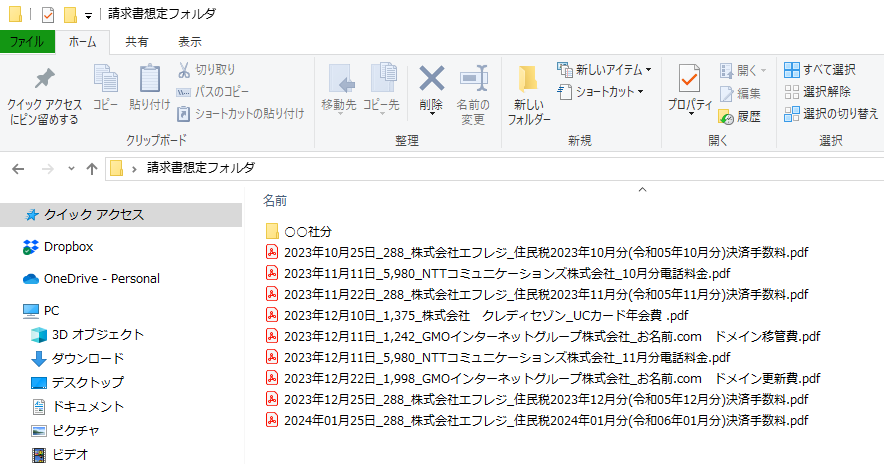Go up one folder level arrow
The width and height of the screenshot is (884, 464).
click(x=92, y=169)
